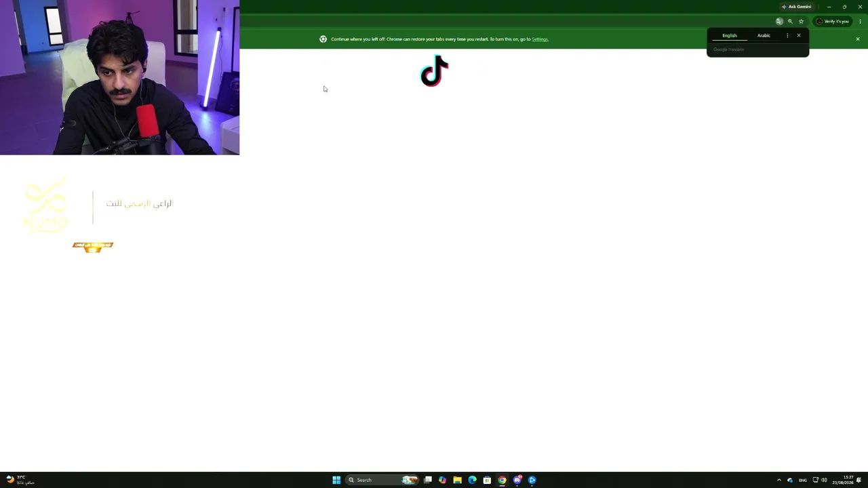Switch the ENG keyboard language indicator
Screen dimensions: 868x488
click(x=803, y=480)
